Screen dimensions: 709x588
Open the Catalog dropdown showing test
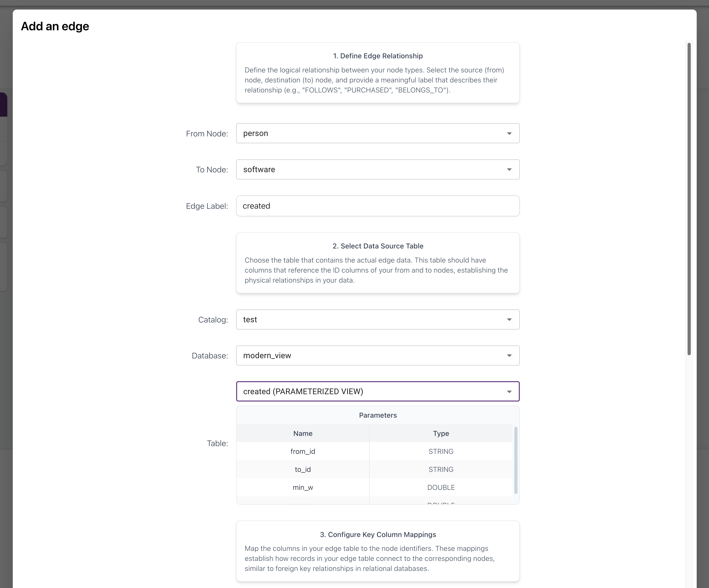[378, 320]
